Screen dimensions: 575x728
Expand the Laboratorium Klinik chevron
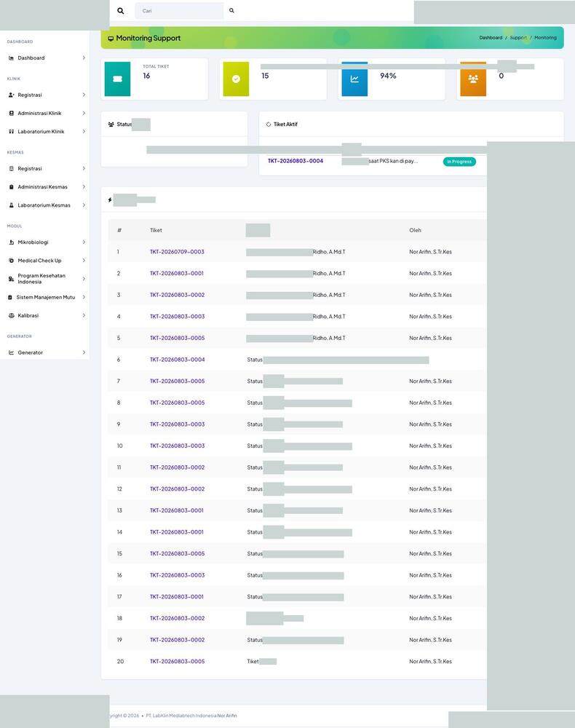(84, 132)
